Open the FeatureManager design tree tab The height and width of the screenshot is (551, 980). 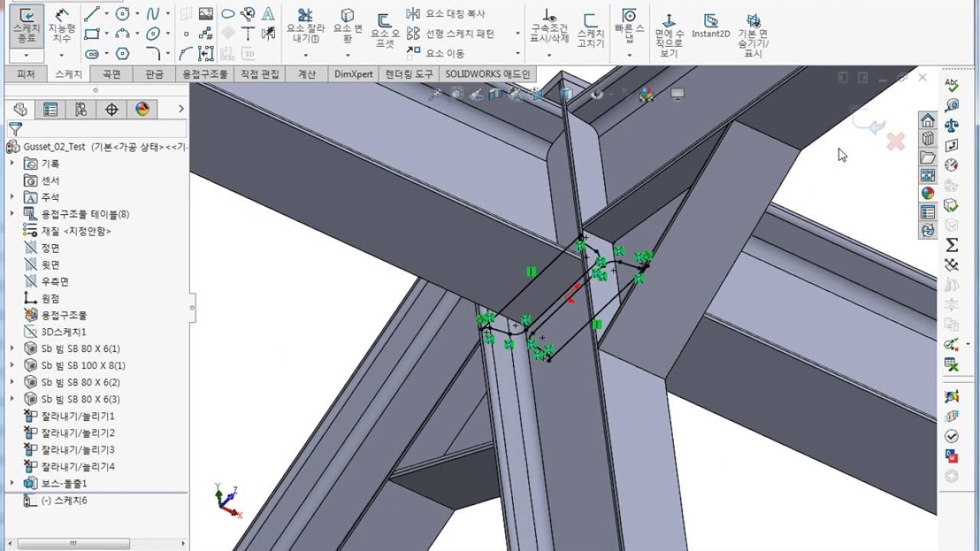click(21, 109)
